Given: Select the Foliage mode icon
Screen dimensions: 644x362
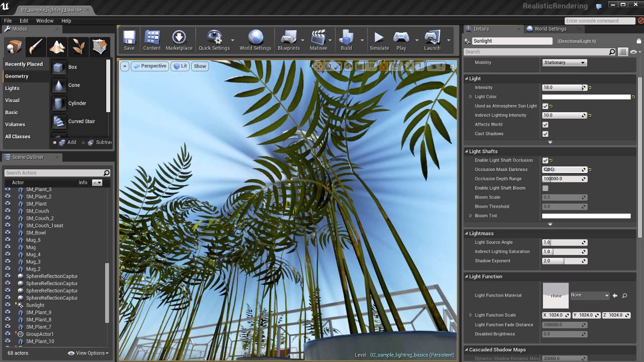Looking at the screenshot, I should pos(78,46).
